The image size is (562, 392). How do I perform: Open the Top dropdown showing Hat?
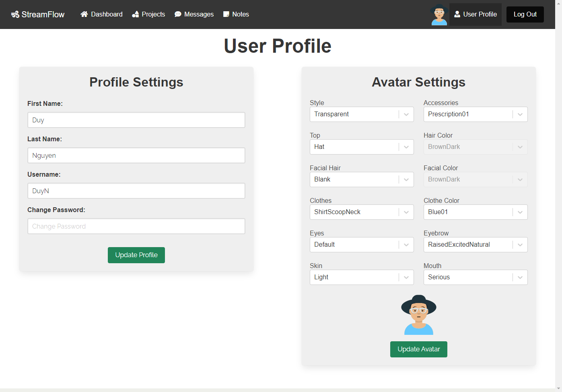click(362, 147)
